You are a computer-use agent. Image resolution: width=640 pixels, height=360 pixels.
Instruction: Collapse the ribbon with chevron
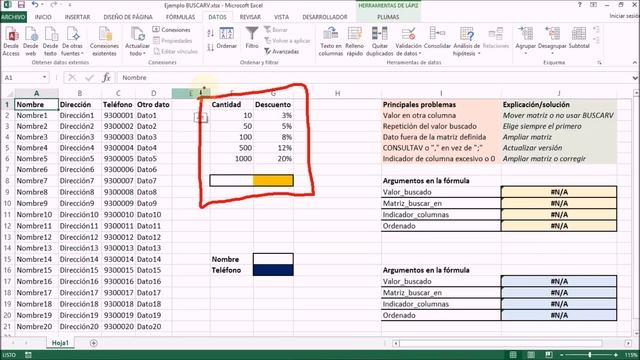pyautogui.click(x=635, y=62)
